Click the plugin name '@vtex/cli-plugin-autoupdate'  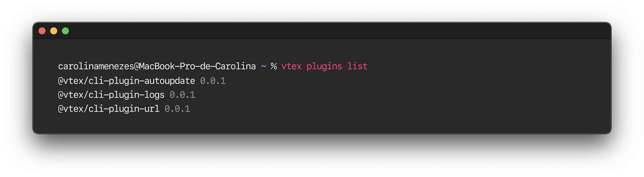pyautogui.click(x=126, y=81)
